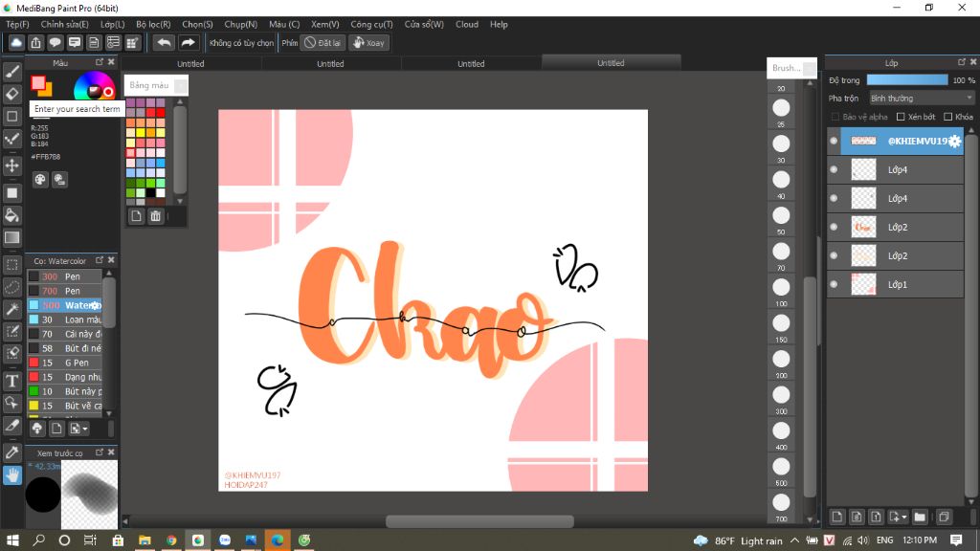Select the Brush tool in left toolbar
The height and width of the screenshot is (551, 980).
(11, 72)
